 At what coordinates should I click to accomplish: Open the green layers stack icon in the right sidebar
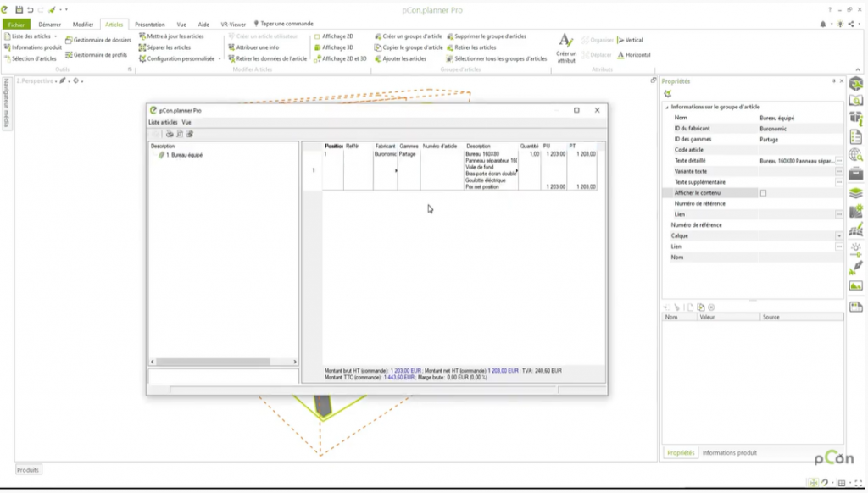pos(856,193)
